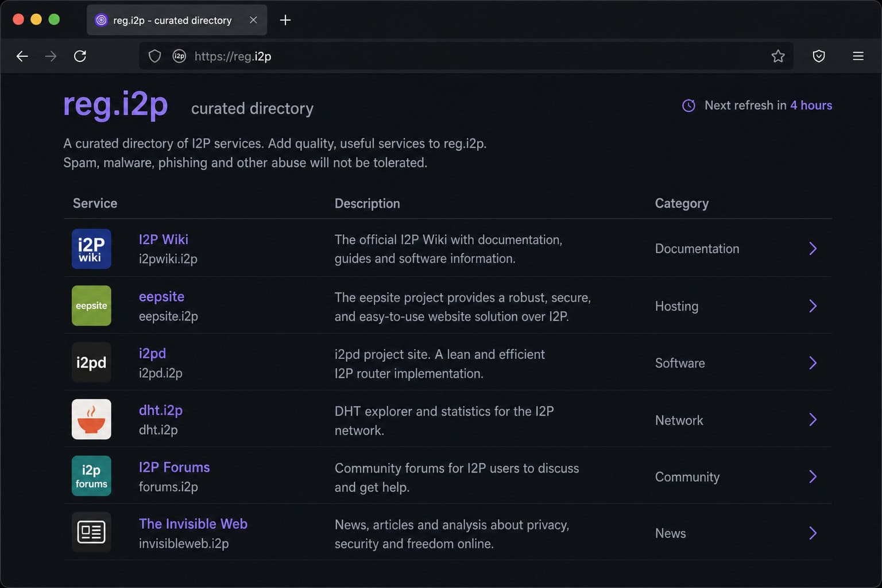Click the dht.i2p steaming bowl icon

91,419
